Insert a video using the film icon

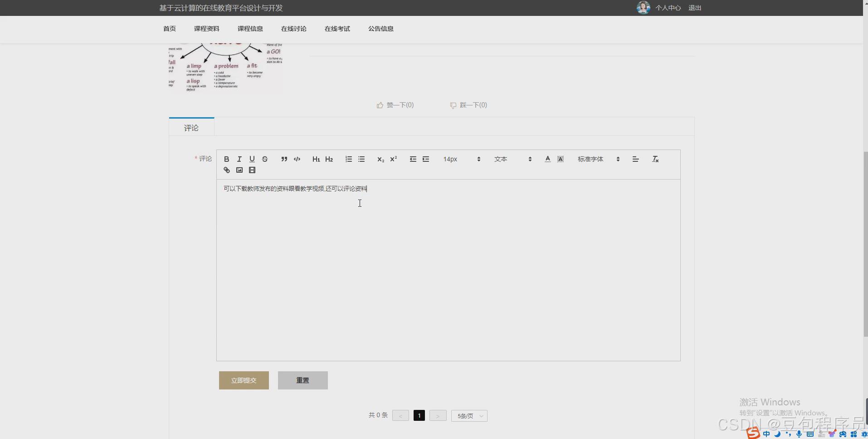pyautogui.click(x=252, y=170)
